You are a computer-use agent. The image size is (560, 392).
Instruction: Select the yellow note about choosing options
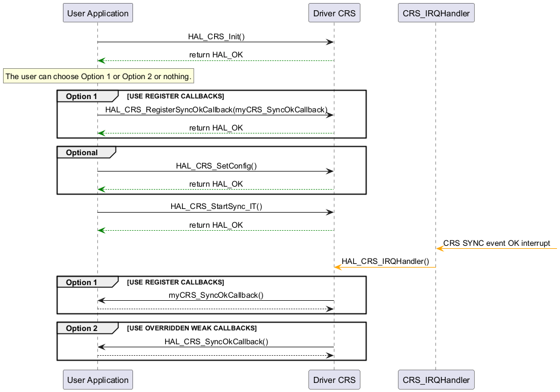99,77
